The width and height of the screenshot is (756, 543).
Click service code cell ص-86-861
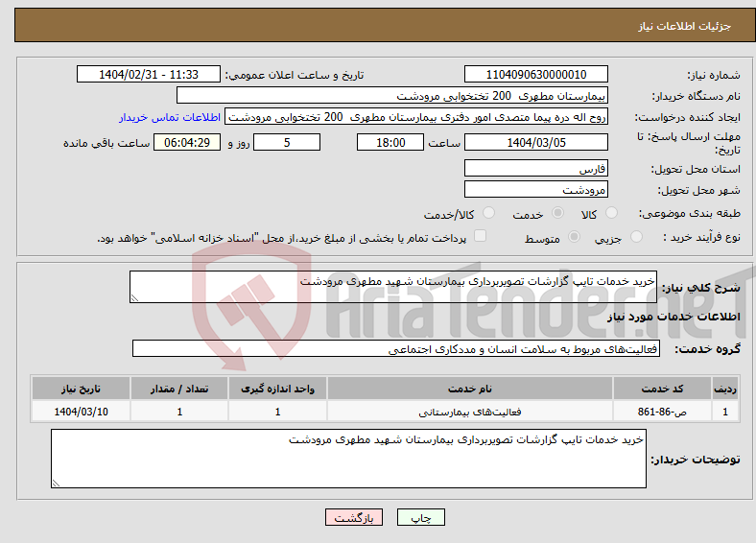663,412
